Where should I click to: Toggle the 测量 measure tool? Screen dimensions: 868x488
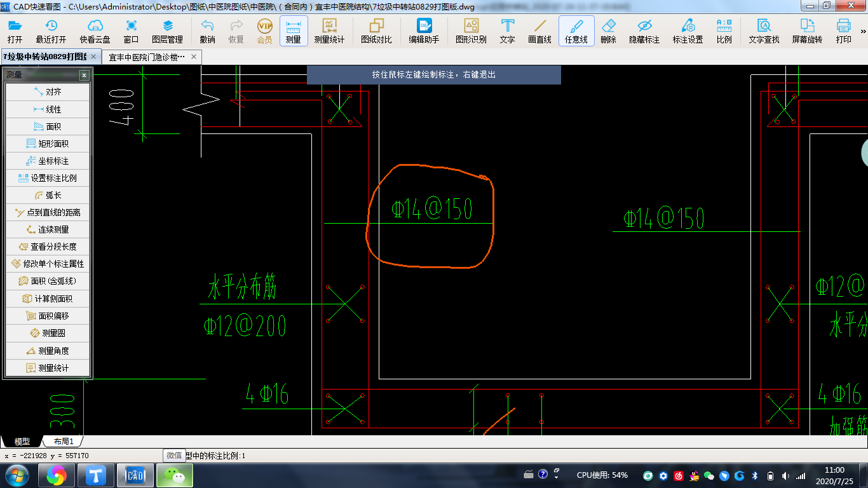[294, 31]
